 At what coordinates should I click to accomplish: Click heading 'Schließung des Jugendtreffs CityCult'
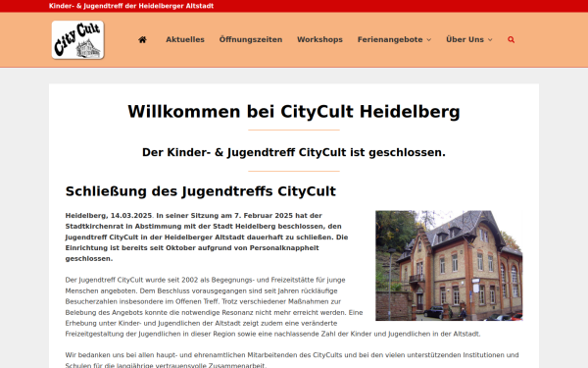tap(201, 191)
